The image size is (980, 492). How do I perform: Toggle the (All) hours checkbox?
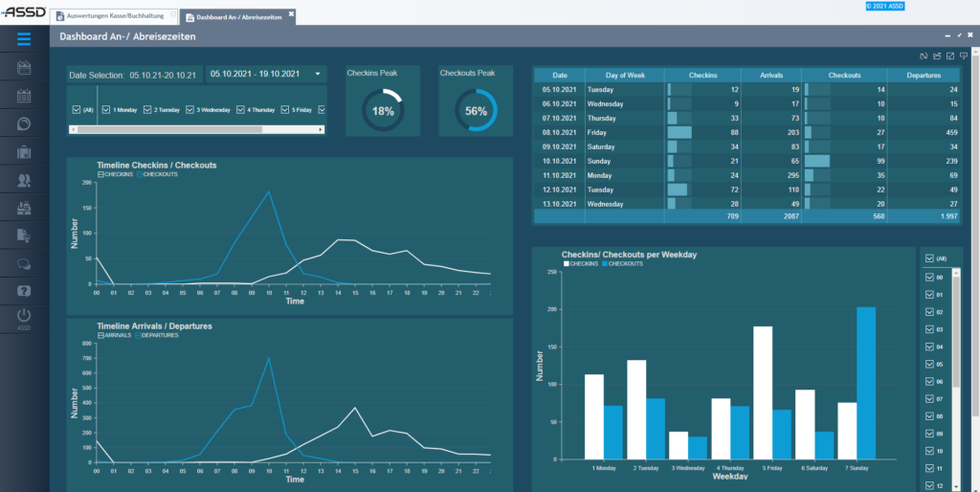929,257
